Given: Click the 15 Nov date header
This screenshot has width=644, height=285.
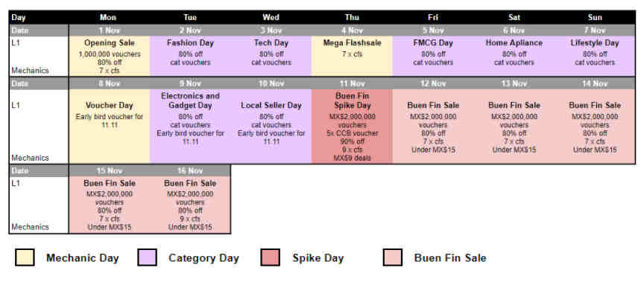Looking at the screenshot, I should [x=110, y=170].
